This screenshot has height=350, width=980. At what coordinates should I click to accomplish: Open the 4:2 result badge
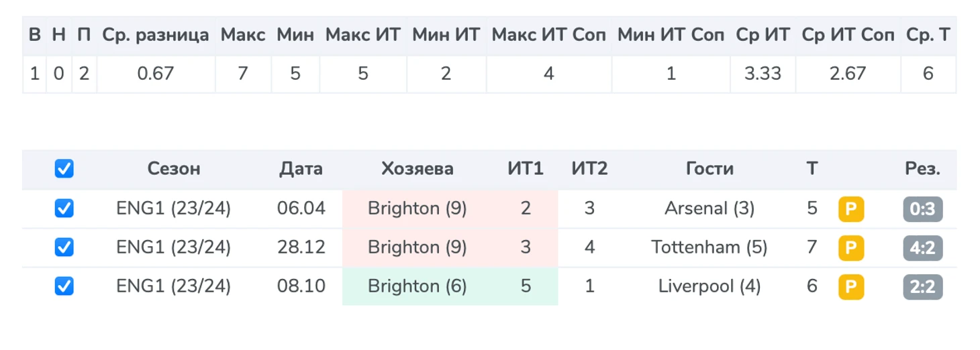point(923,248)
